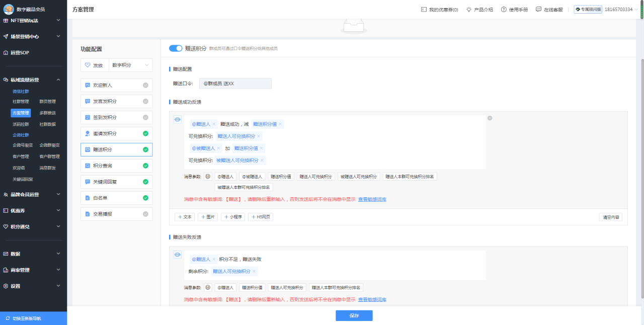Screen dimensions: 644x325
Task: Open the 数字积分 dropdown
Action: click(130, 65)
